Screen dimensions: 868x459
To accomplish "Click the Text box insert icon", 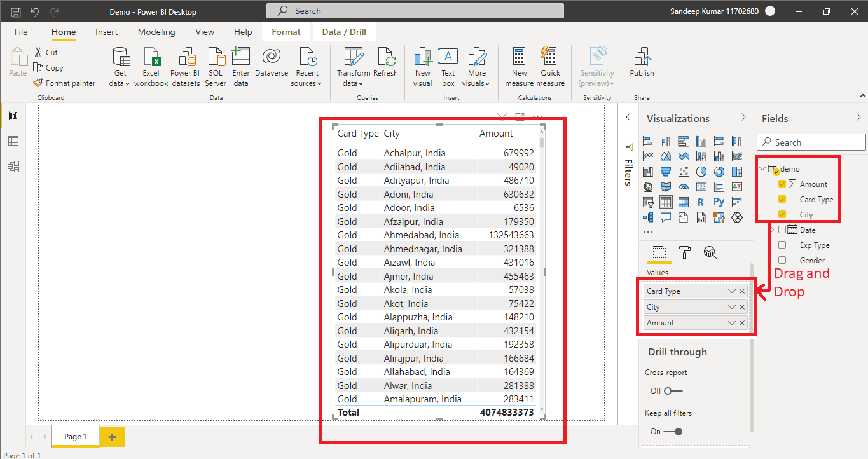I will (x=448, y=65).
